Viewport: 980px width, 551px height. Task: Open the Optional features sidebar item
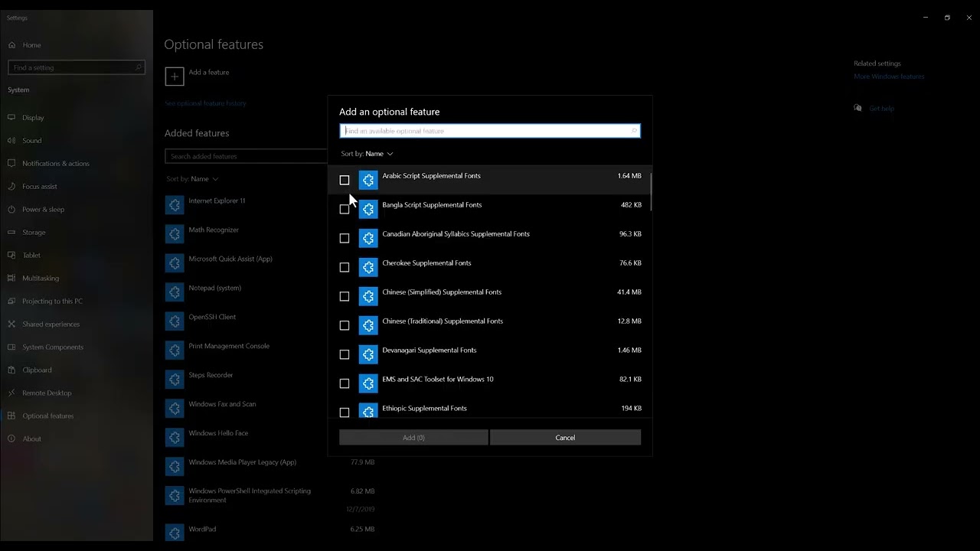tap(77, 416)
